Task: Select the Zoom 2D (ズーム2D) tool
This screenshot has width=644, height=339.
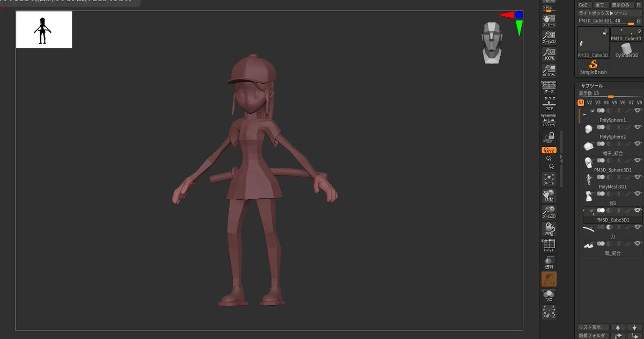Action: click(549, 37)
